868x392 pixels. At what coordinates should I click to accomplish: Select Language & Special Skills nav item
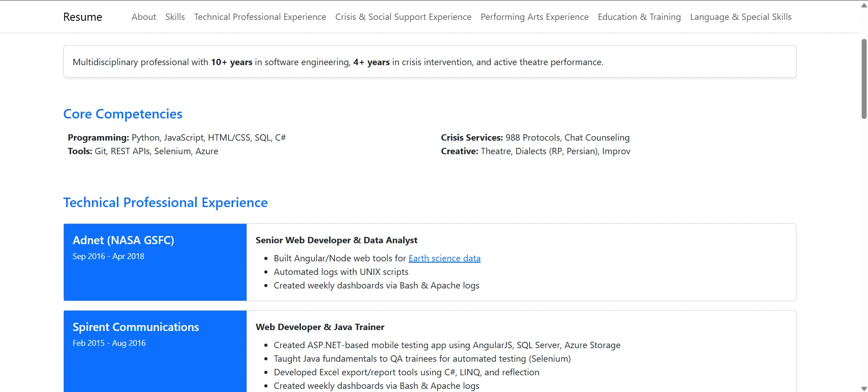[x=740, y=17]
